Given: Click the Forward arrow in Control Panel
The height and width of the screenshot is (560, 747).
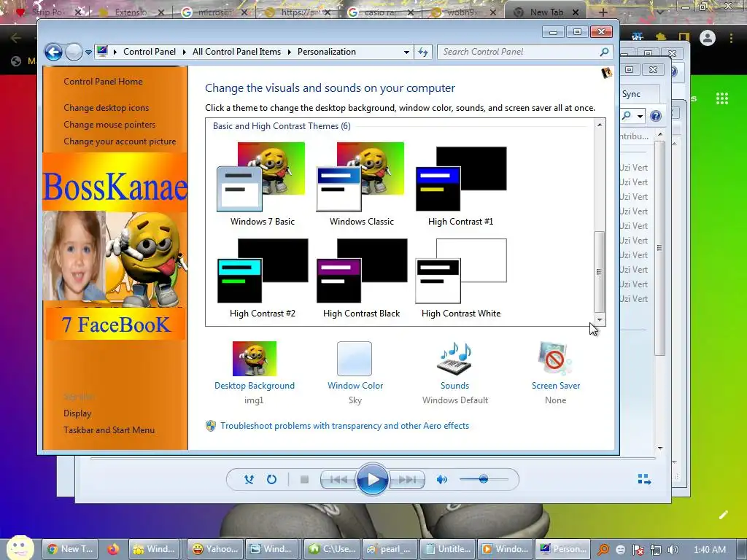Looking at the screenshot, I should pyautogui.click(x=74, y=52).
